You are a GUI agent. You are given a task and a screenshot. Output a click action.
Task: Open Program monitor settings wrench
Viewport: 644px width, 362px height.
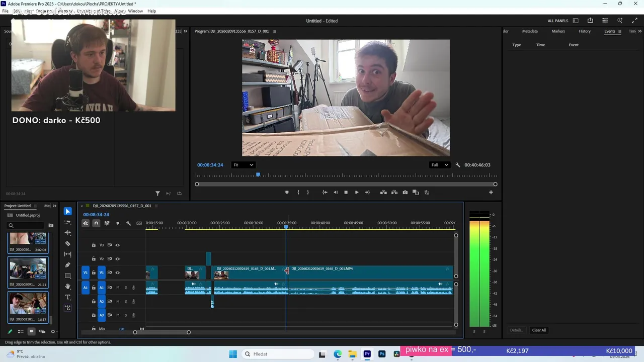pyautogui.click(x=458, y=165)
